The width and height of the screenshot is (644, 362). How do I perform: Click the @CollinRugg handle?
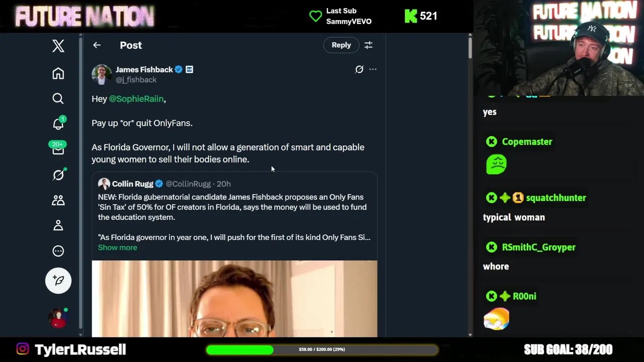[188, 184]
